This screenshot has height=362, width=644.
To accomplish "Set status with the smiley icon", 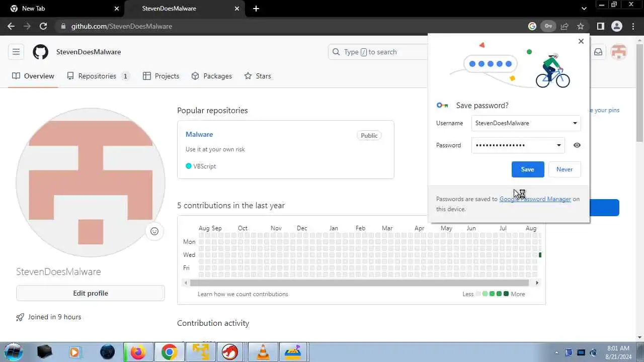I will pyautogui.click(x=154, y=231).
